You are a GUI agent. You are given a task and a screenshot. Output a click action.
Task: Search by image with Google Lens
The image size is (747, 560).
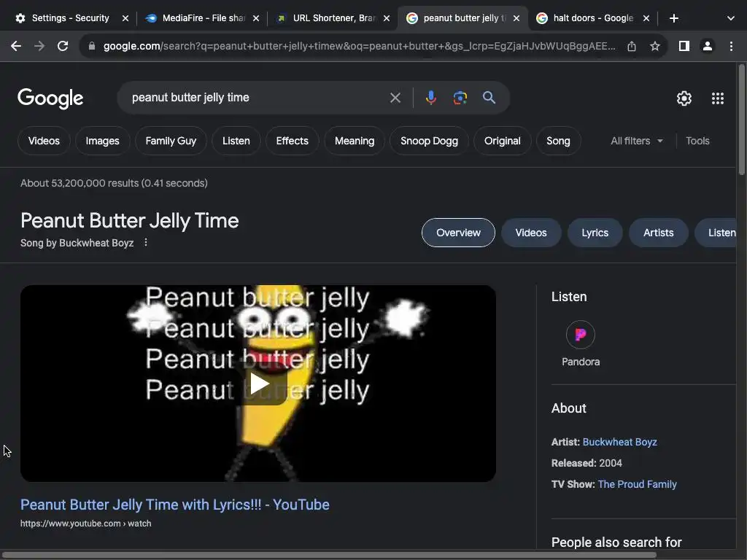[460, 98]
